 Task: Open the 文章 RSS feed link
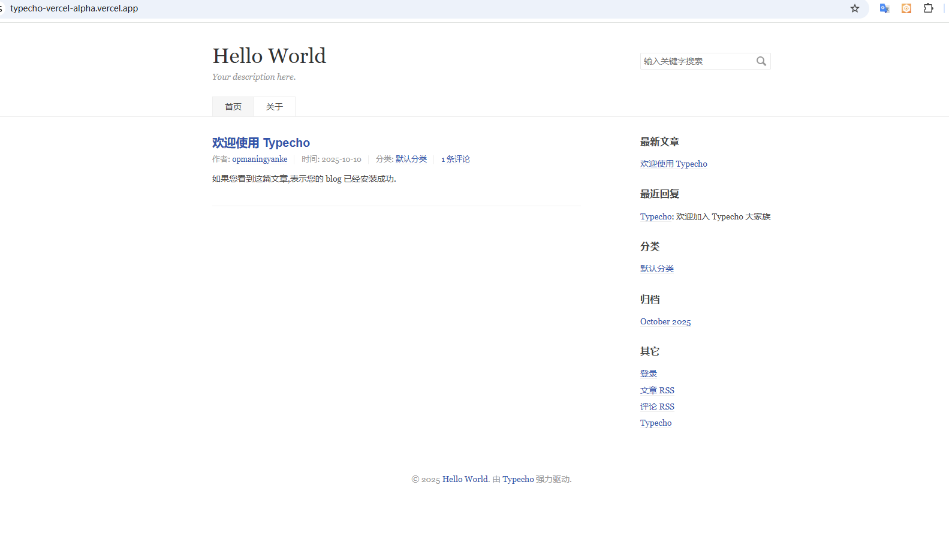click(657, 390)
